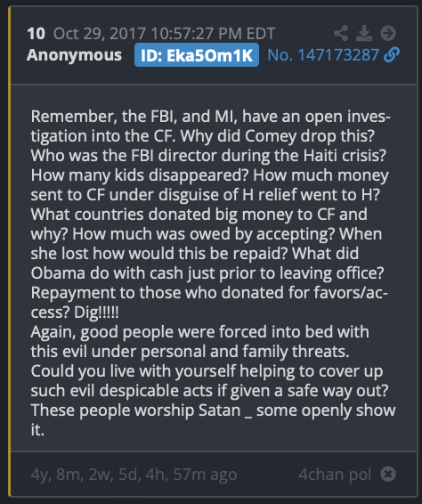422x504 pixels.
Task: Click the 4chan pol source label
Action: point(335,475)
